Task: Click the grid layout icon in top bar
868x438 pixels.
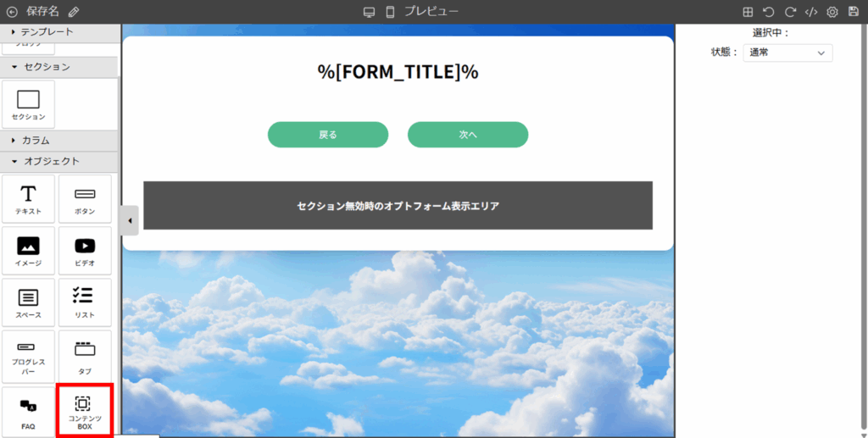Action: tap(748, 12)
